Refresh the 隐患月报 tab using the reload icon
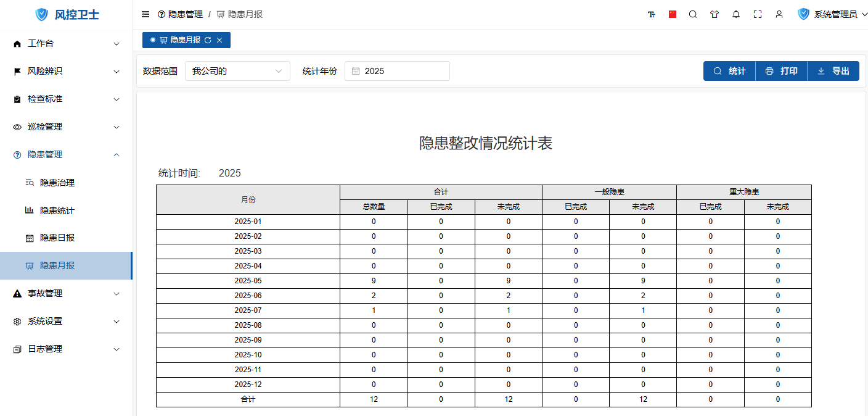This screenshot has height=416, width=868. pyautogui.click(x=208, y=40)
